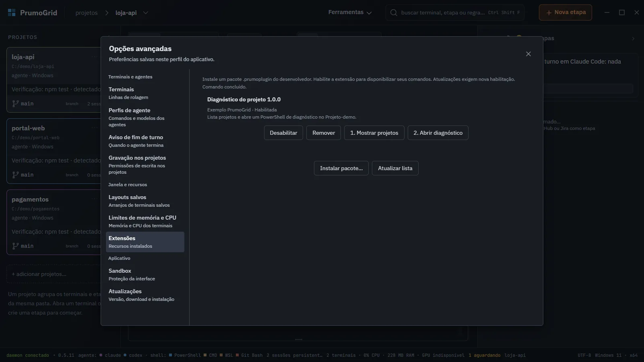644x362 pixels.
Task: Open the loja-api project dropdown chevron
Action: click(146, 13)
